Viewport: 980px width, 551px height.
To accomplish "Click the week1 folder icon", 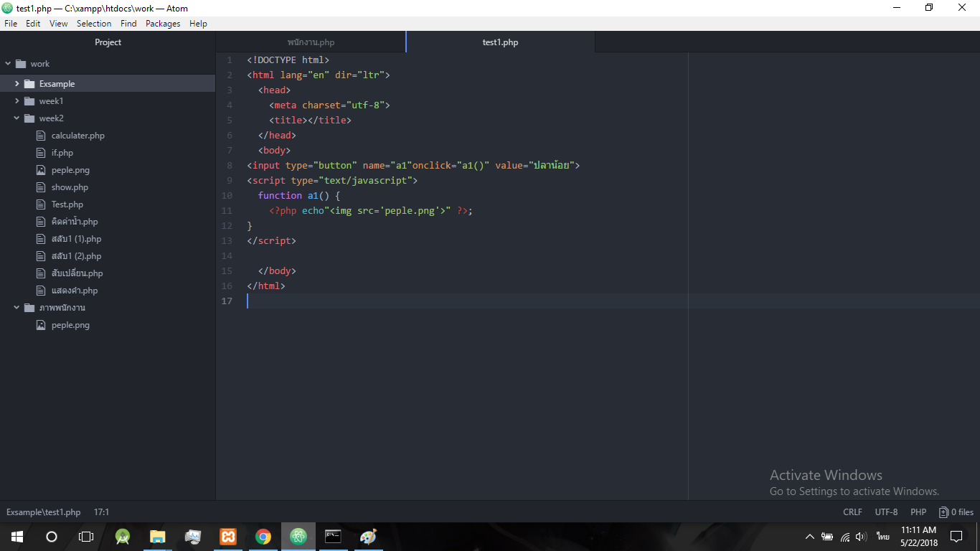I will (x=29, y=101).
